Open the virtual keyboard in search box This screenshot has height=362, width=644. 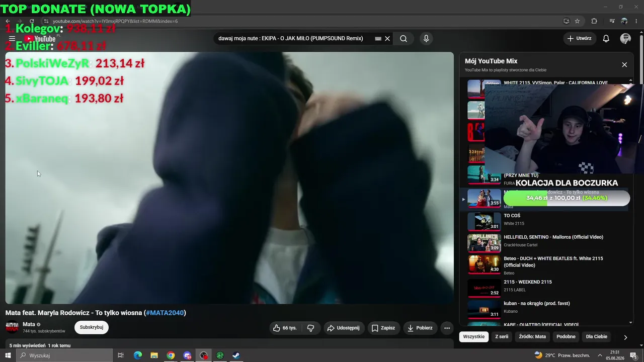pos(378,39)
